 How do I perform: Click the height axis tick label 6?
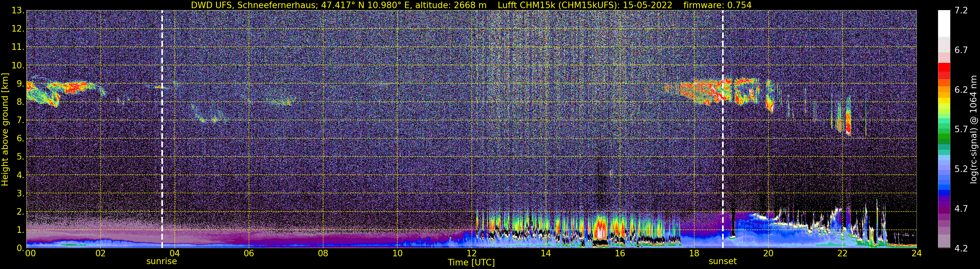20,139
